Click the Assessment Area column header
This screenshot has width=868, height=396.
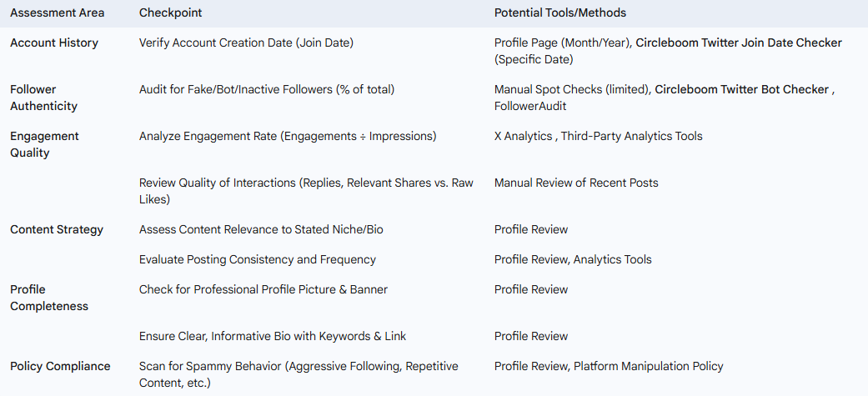(x=57, y=13)
